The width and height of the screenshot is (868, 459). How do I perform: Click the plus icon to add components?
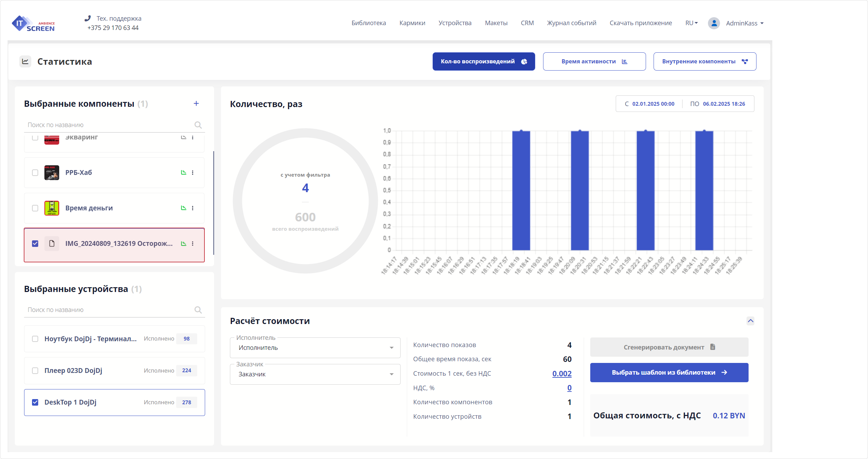click(x=196, y=104)
